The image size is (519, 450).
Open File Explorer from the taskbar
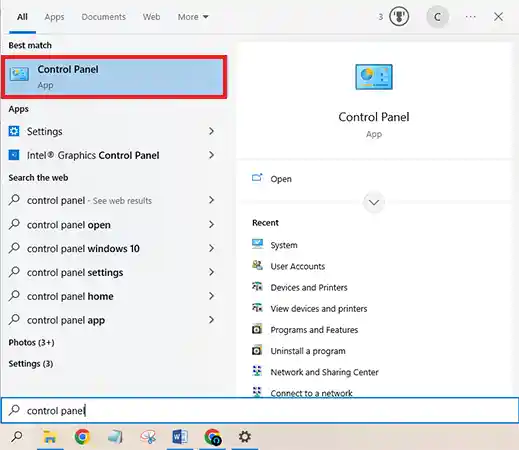pos(49,437)
